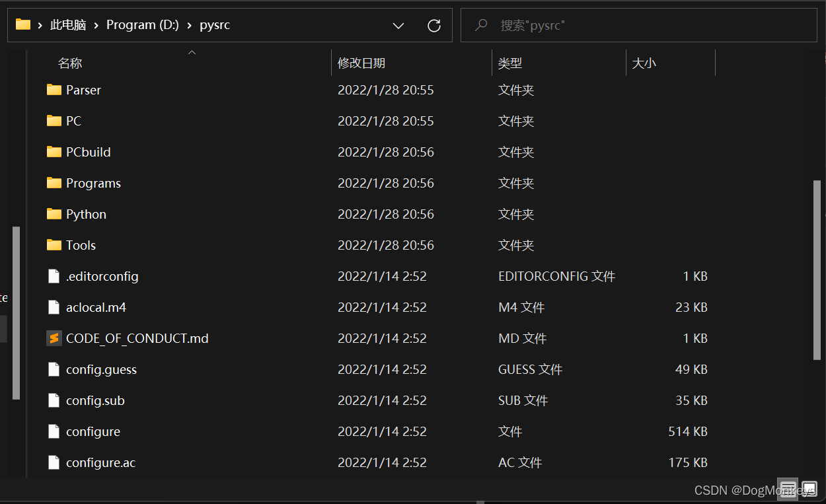The image size is (826, 504).
Task: Switch to details view layout icon
Action: (788, 489)
